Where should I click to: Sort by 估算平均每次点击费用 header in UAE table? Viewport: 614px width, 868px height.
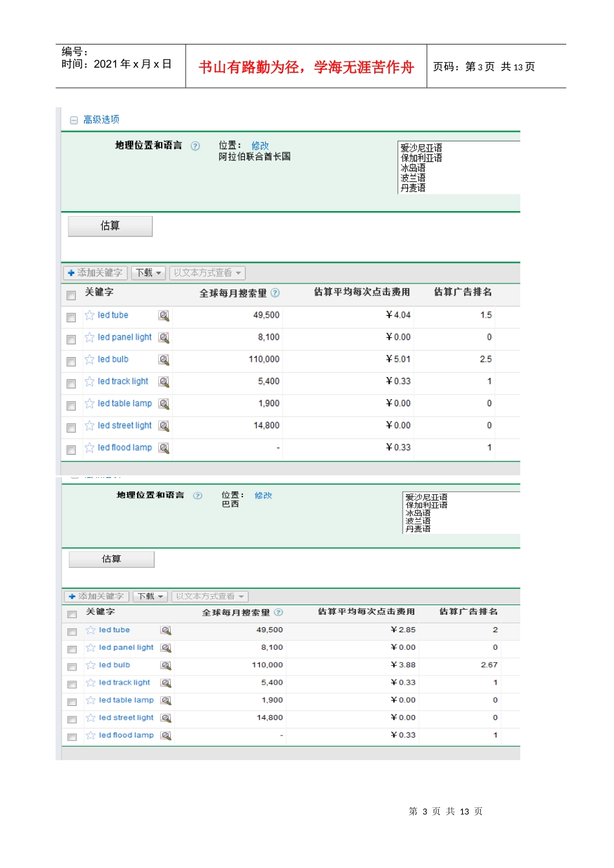[x=362, y=292]
